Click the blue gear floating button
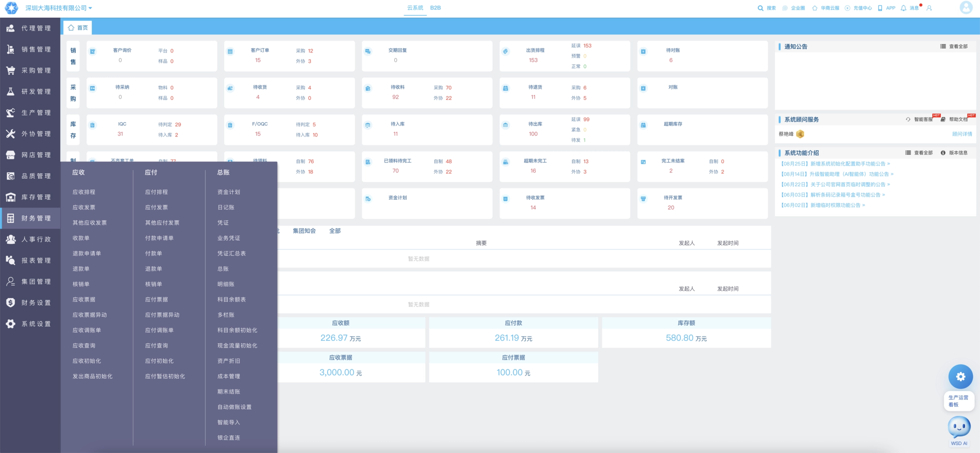This screenshot has height=453, width=980. [x=960, y=376]
